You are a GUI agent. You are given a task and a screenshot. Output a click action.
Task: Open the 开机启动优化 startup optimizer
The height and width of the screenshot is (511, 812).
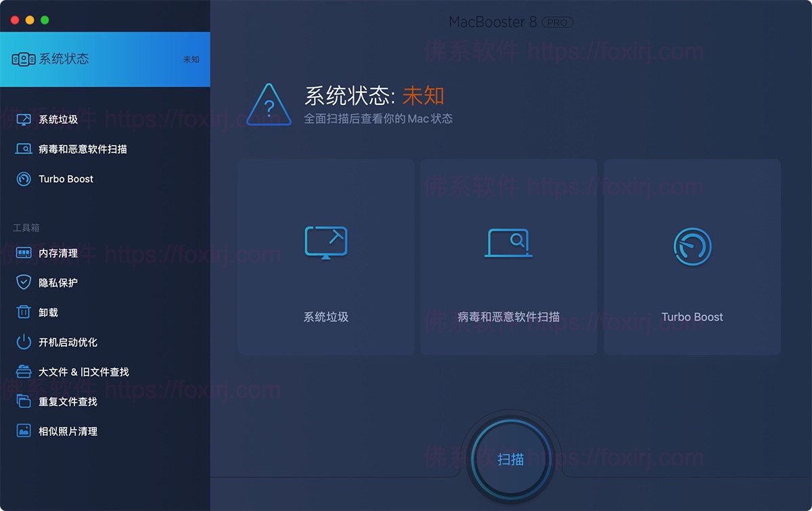point(22,342)
